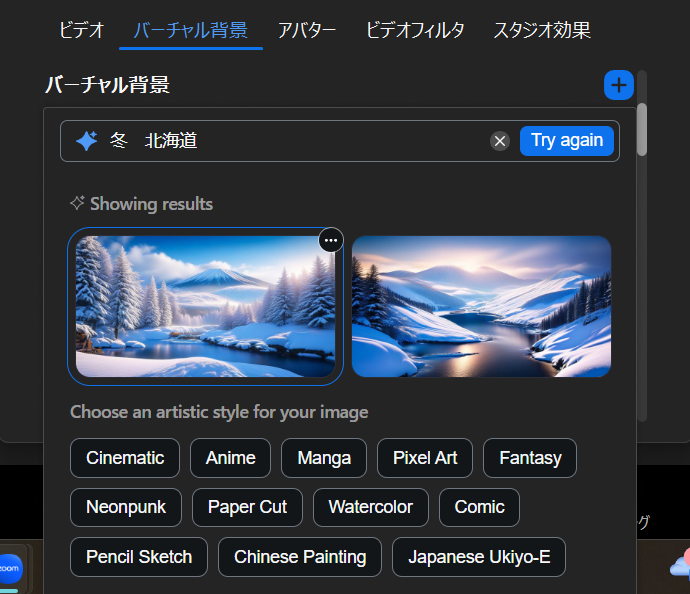Choose the Japanese Ukiyo-E style

[479, 557]
